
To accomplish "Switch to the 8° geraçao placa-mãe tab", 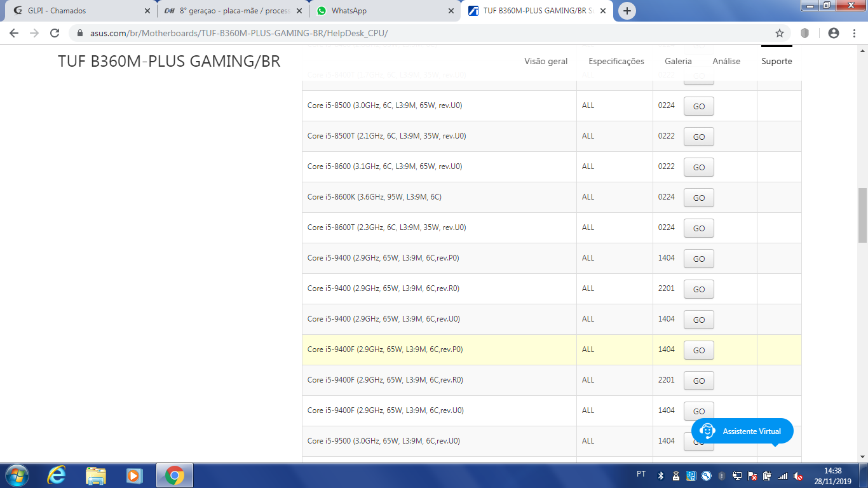I will pyautogui.click(x=233, y=11).
